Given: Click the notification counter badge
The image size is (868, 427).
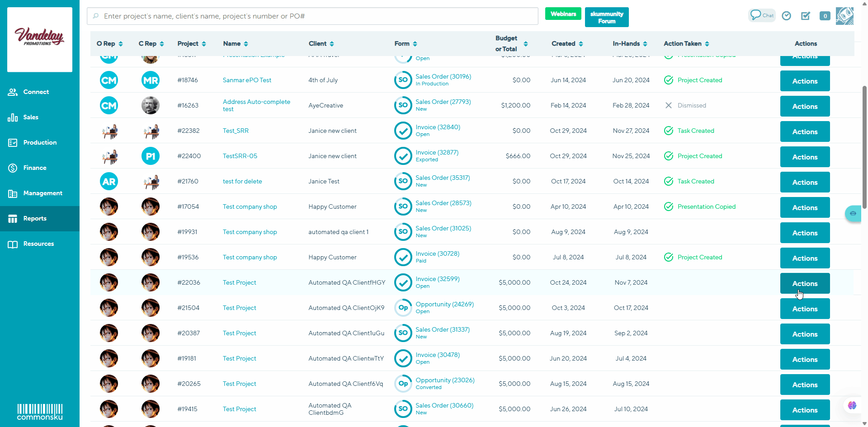Looking at the screenshot, I should click(x=825, y=16).
